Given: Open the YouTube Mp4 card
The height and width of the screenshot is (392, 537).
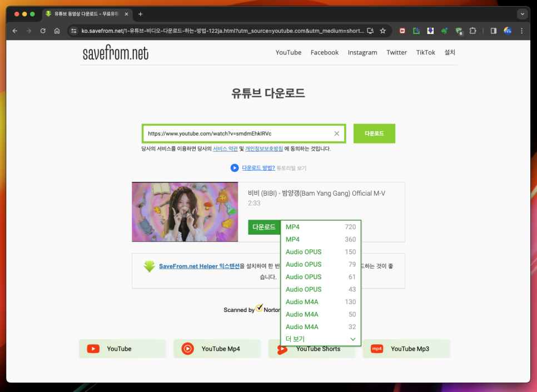Looking at the screenshot, I should tap(217, 349).
